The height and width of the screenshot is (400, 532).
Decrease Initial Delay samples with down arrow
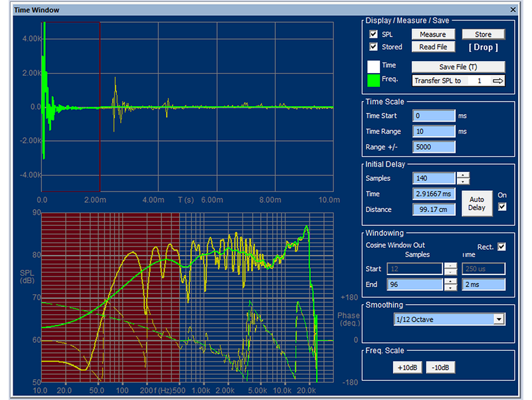tap(463, 181)
